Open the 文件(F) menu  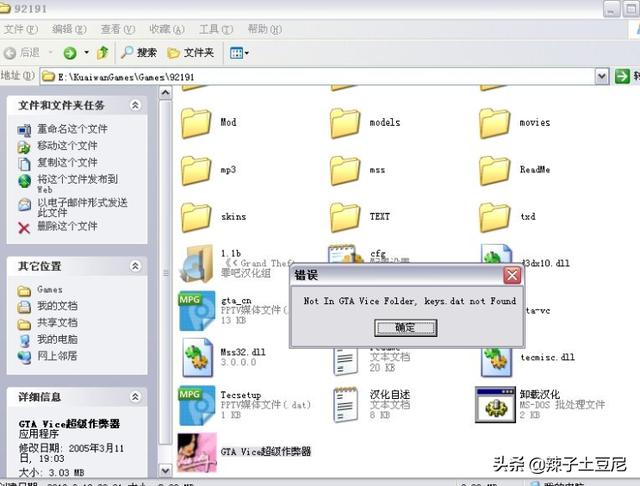(20, 29)
